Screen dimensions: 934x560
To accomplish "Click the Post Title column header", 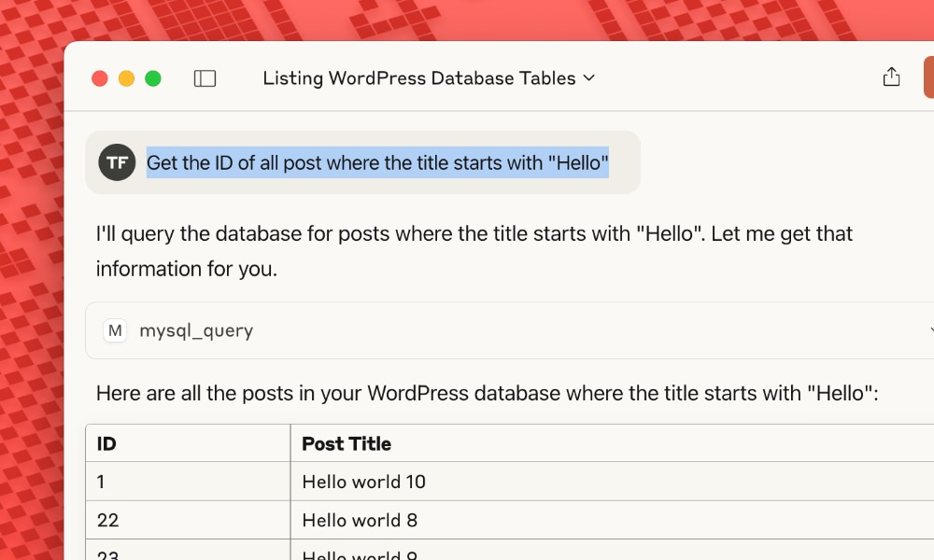I will 345,443.
